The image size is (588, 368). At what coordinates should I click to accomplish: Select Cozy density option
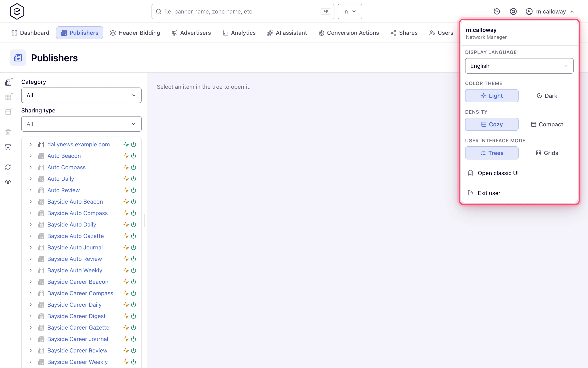coord(492,124)
